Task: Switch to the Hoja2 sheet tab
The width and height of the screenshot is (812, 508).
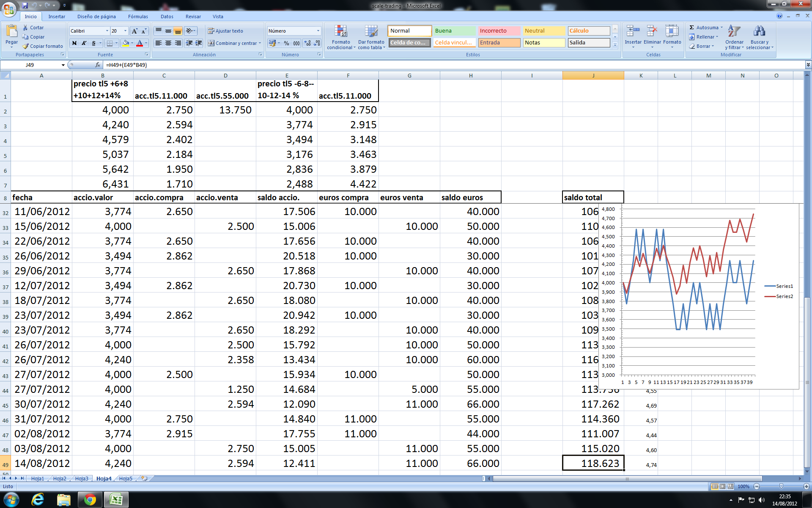Action: point(60,478)
